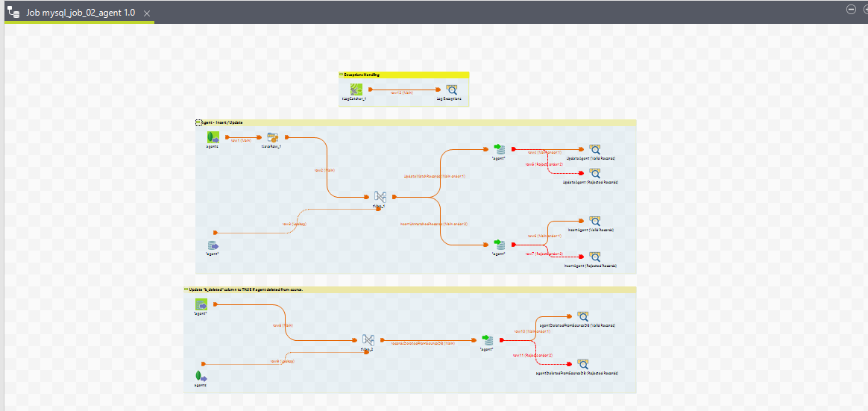Screen dimensions: 868x411
Task: Select the agentDeletedFromSourceDB (Rejected Records) icon
Action: (x=583, y=363)
